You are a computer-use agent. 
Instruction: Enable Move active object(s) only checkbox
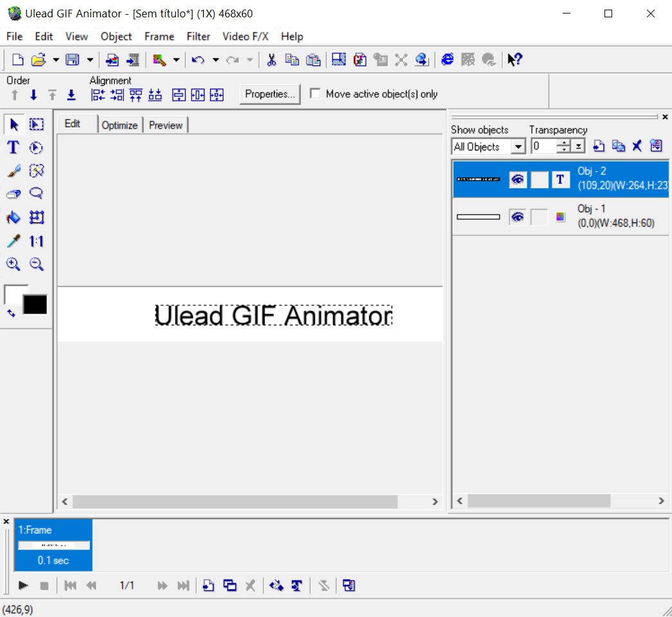(x=315, y=93)
